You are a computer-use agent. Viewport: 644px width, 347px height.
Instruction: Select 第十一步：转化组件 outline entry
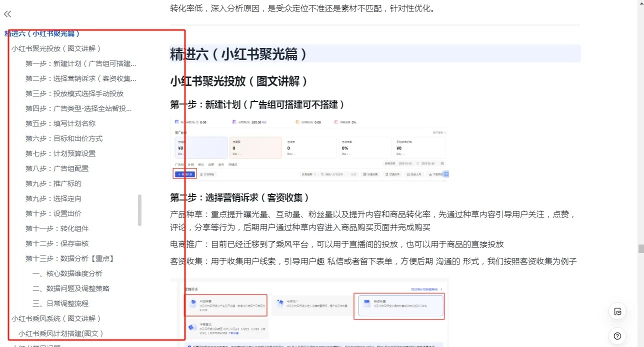point(57,228)
